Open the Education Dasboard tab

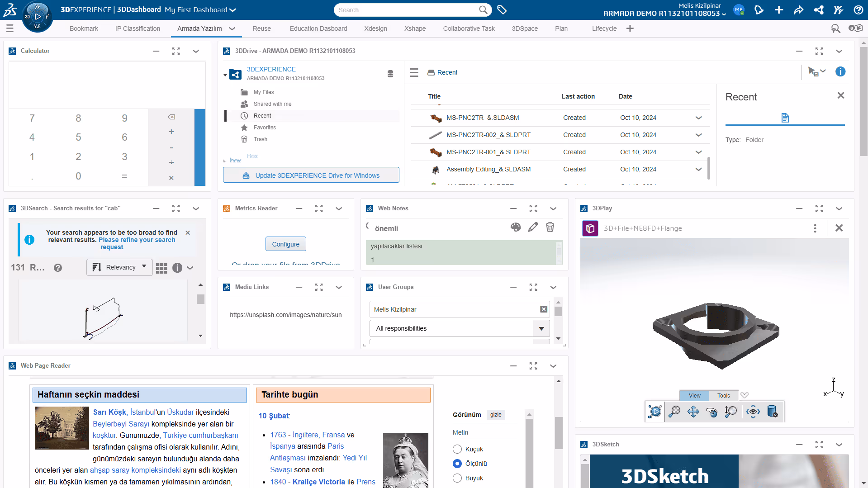tap(318, 28)
